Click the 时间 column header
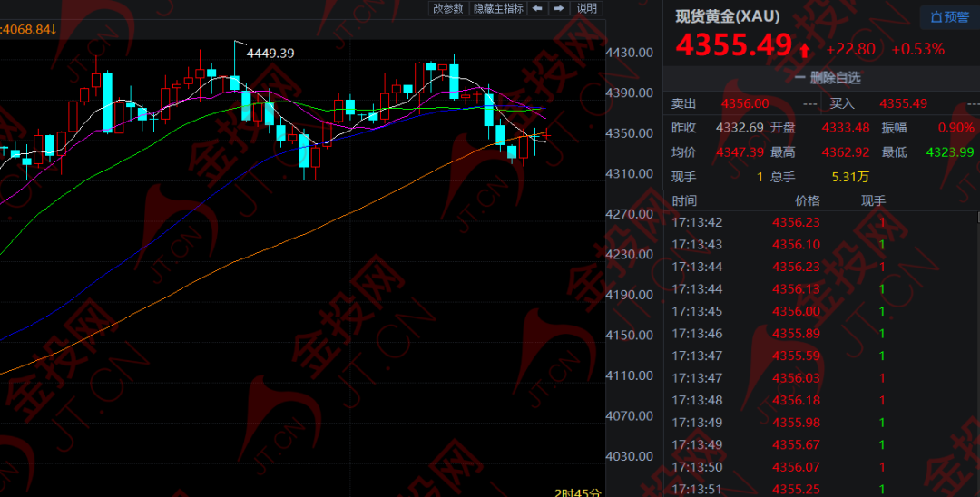980x497 pixels. 684,201
